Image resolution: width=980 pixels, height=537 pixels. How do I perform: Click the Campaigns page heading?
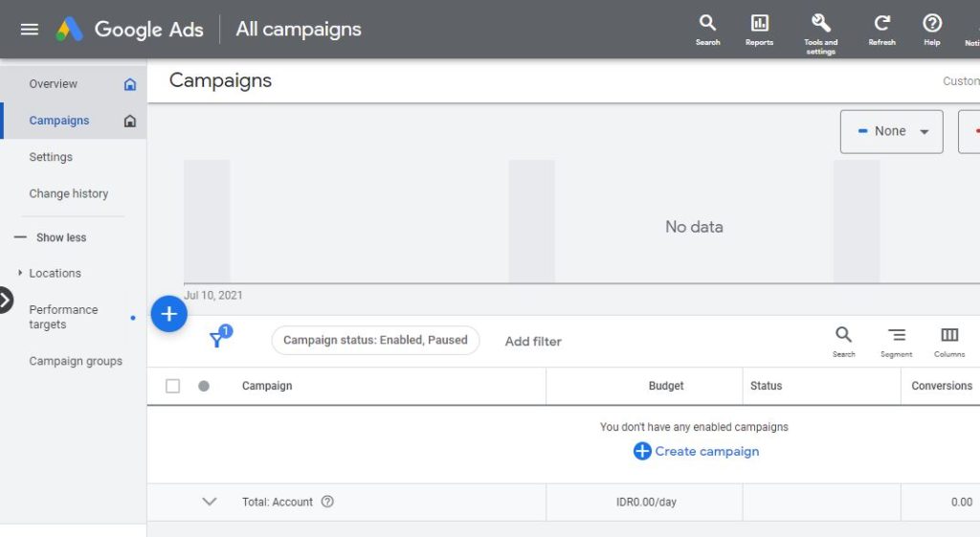point(220,80)
